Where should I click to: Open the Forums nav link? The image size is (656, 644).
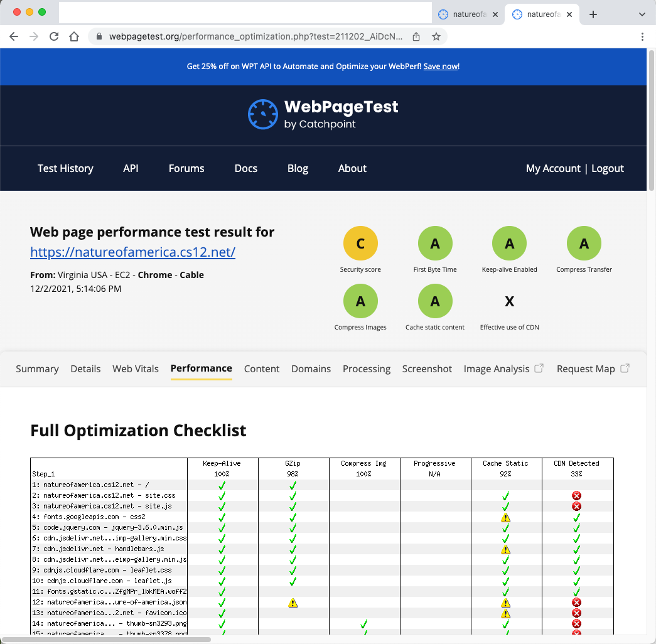pos(186,168)
